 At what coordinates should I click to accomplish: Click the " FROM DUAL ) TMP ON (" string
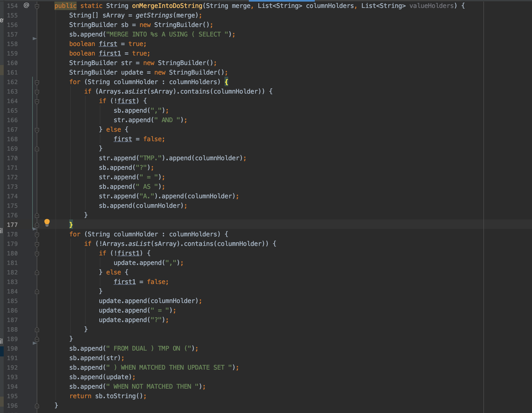[x=148, y=348]
